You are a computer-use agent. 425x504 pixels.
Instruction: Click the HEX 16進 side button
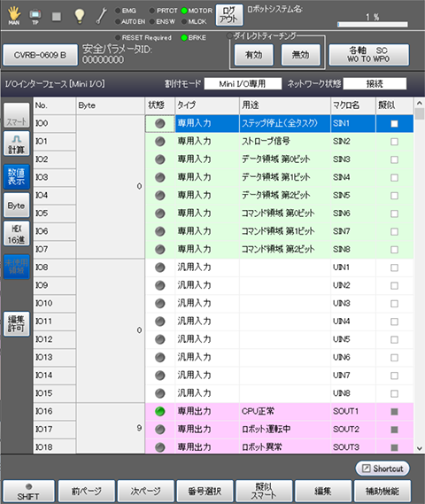(17, 233)
